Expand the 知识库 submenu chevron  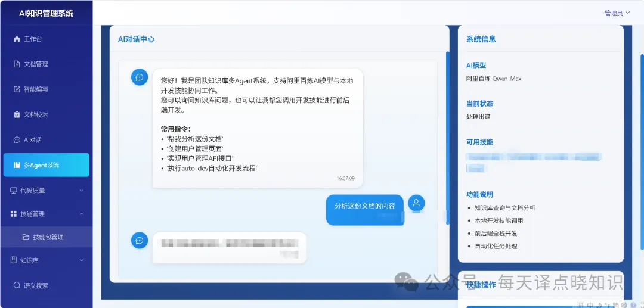[x=81, y=260]
